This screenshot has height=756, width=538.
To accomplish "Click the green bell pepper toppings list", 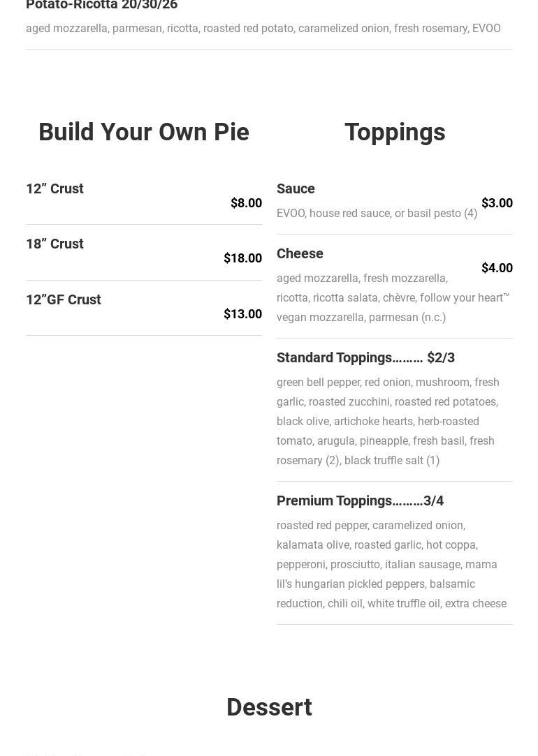I will point(388,422).
